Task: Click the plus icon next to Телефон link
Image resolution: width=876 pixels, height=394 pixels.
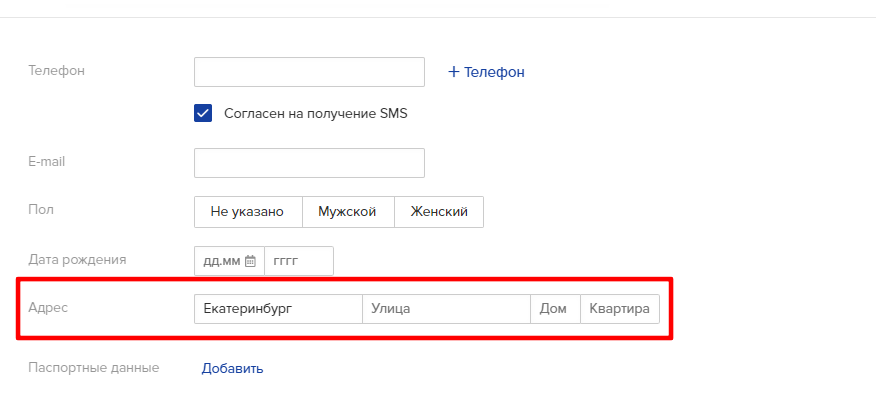Action: point(454,72)
